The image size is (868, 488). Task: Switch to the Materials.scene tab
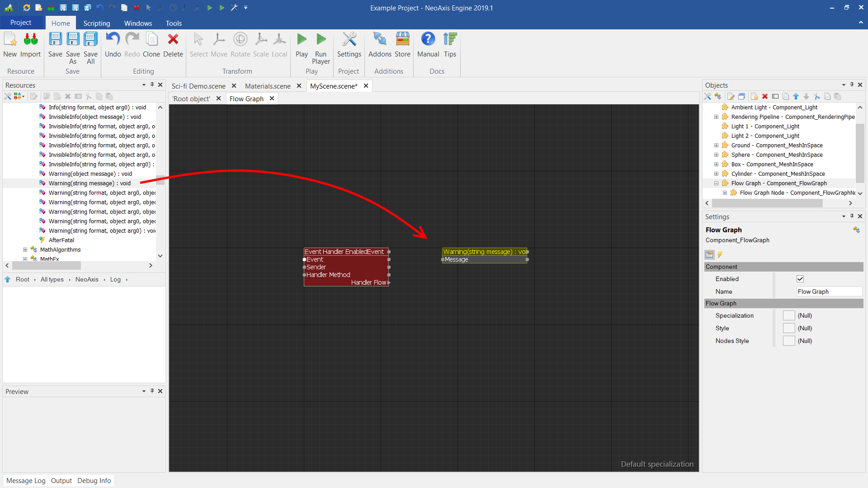(x=268, y=86)
